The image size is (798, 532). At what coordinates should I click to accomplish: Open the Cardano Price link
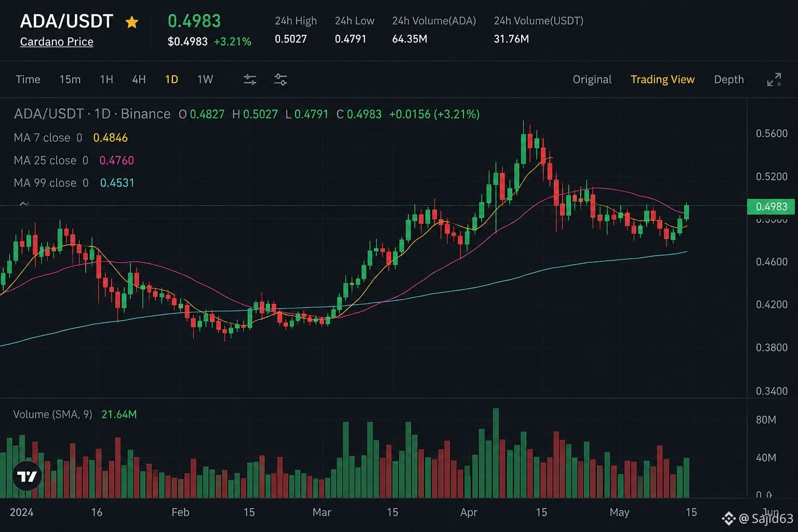point(57,42)
